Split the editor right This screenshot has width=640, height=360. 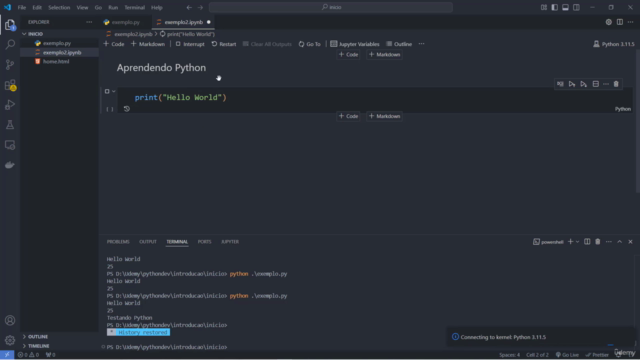[x=620, y=22]
